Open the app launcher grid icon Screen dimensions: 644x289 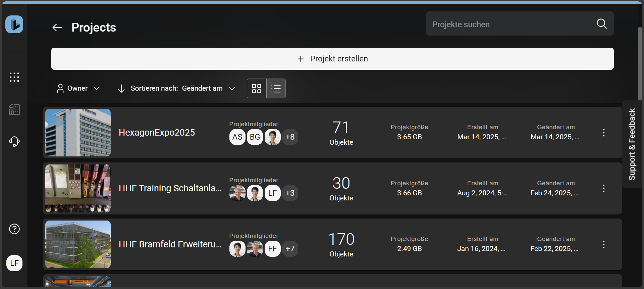point(14,77)
